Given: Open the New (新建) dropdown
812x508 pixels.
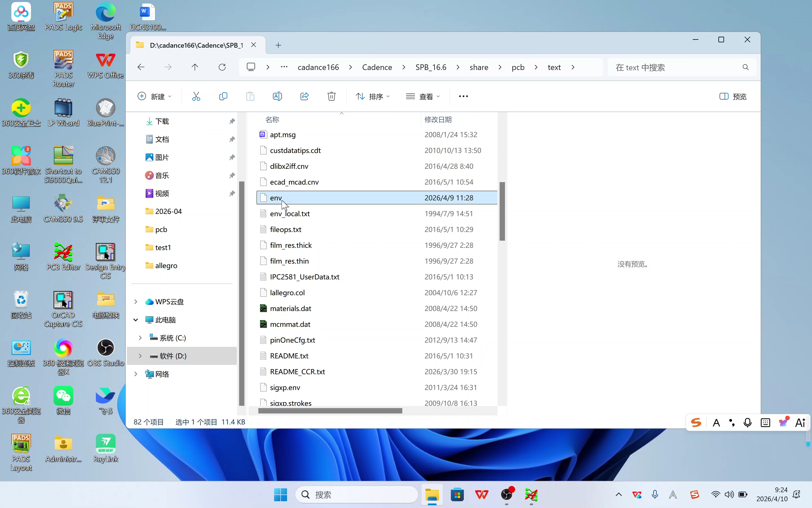Looking at the screenshot, I should pos(155,97).
